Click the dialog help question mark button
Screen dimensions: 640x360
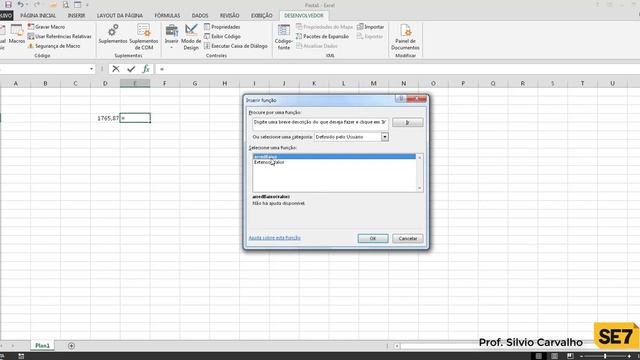tap(401, 99)
